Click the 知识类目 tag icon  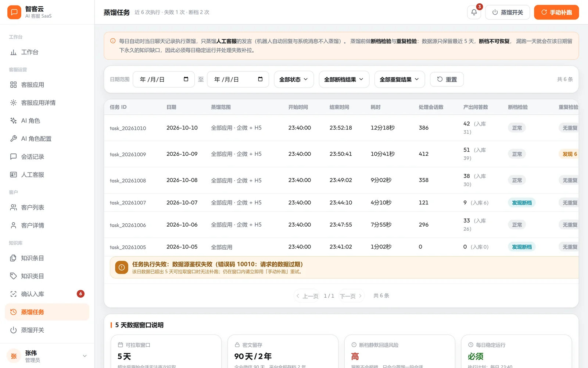coord(14,276)
